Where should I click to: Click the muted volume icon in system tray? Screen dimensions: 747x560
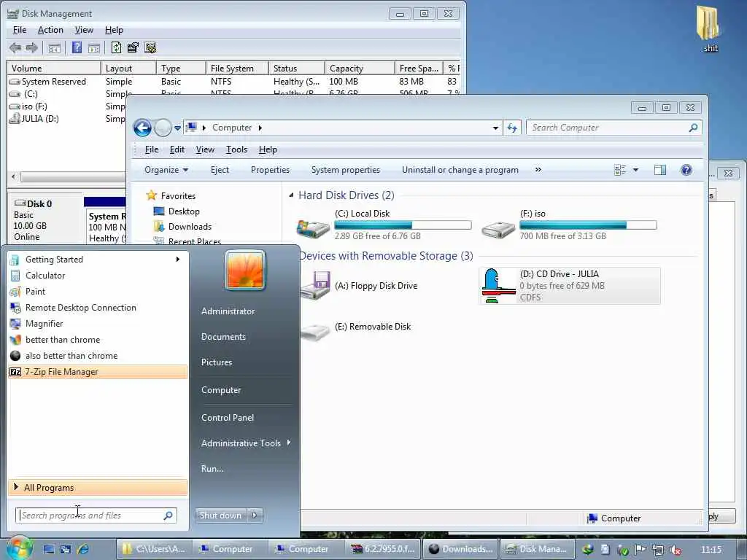tap(675, 550)
